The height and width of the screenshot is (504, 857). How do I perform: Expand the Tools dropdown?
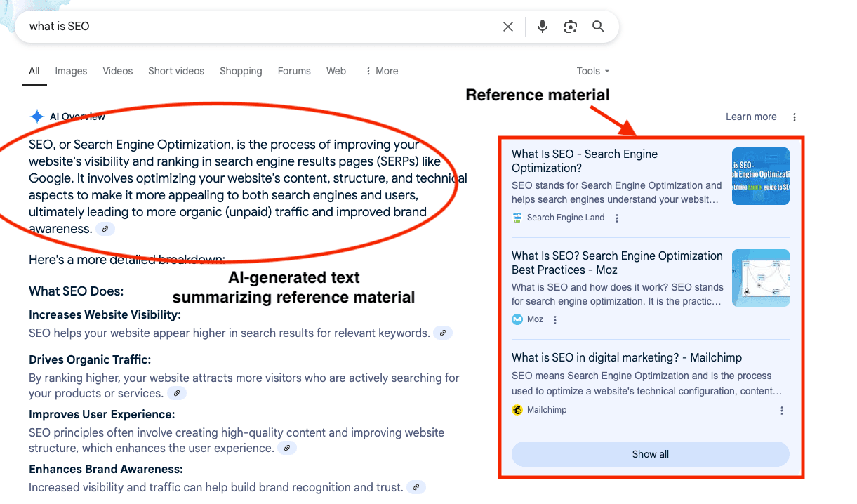592,71
